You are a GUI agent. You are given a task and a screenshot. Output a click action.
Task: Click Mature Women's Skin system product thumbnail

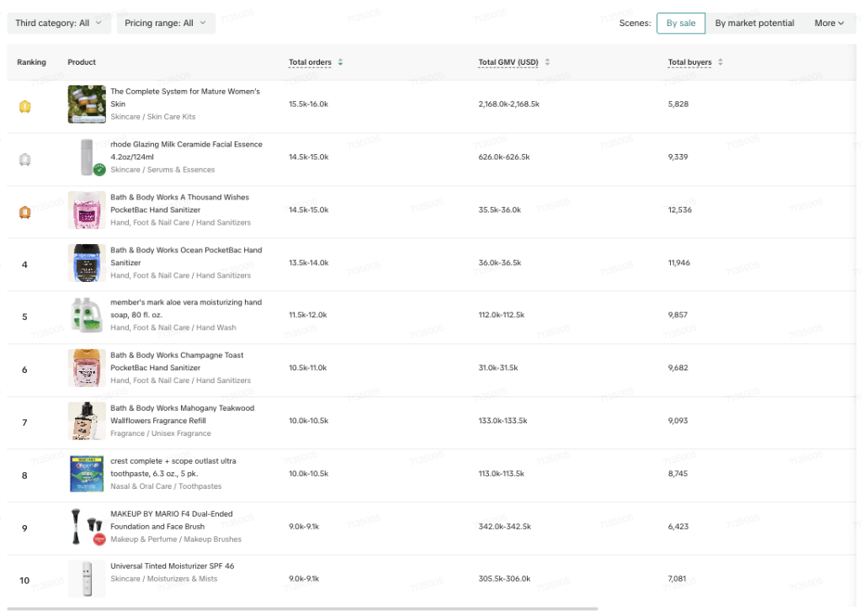pos(87,104)
